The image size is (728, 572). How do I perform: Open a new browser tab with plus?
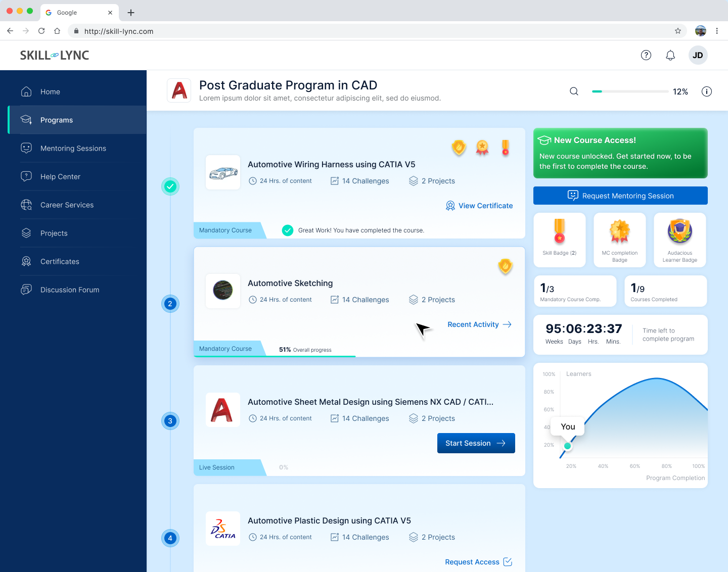coord(131,13)
